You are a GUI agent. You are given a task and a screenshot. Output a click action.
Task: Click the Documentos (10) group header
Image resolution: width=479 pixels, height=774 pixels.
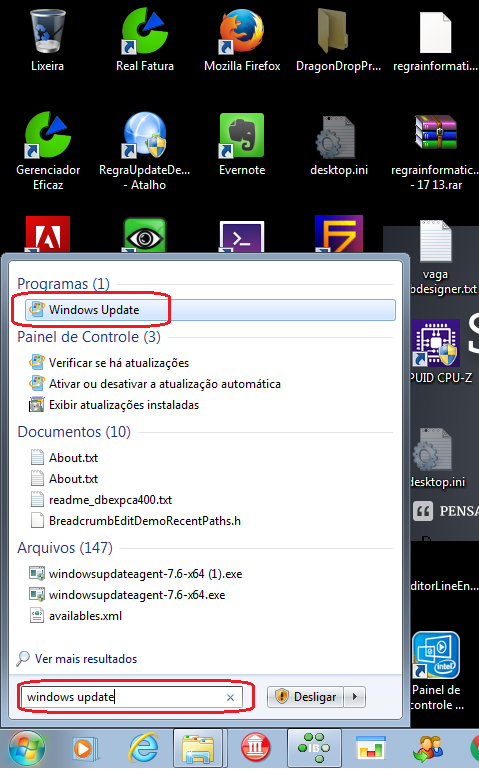pyautogui.click(x=74, y=432)
